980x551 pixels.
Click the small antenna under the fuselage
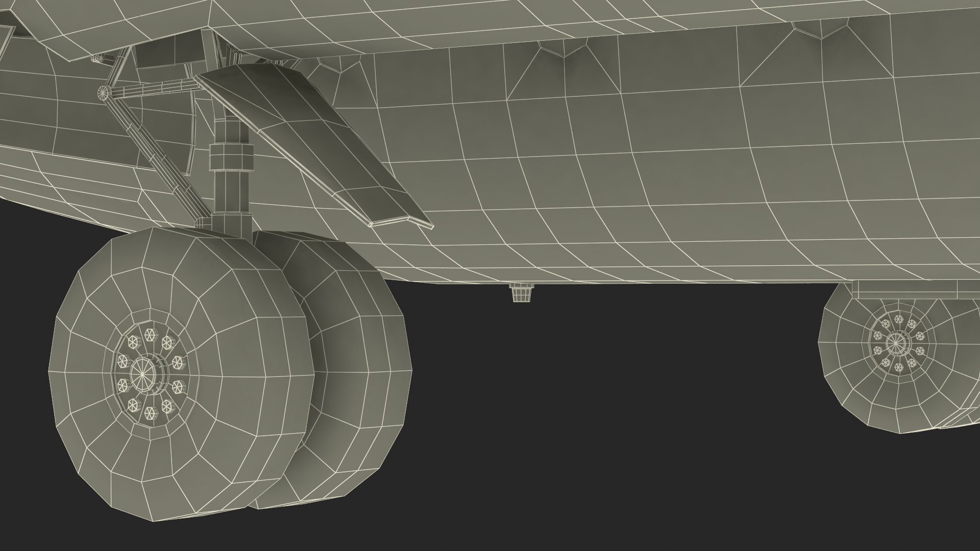tap(522, 293)
